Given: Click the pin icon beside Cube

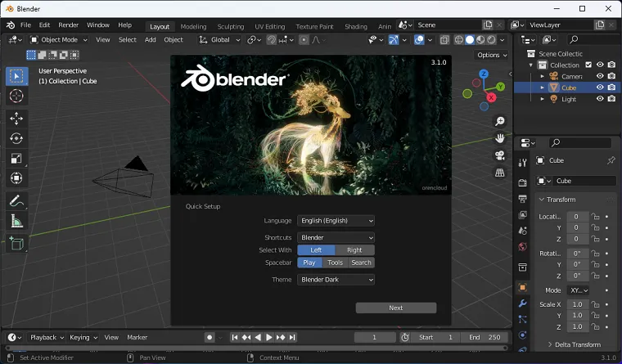Looking at the screenshot, I should (x=611, y=160).
